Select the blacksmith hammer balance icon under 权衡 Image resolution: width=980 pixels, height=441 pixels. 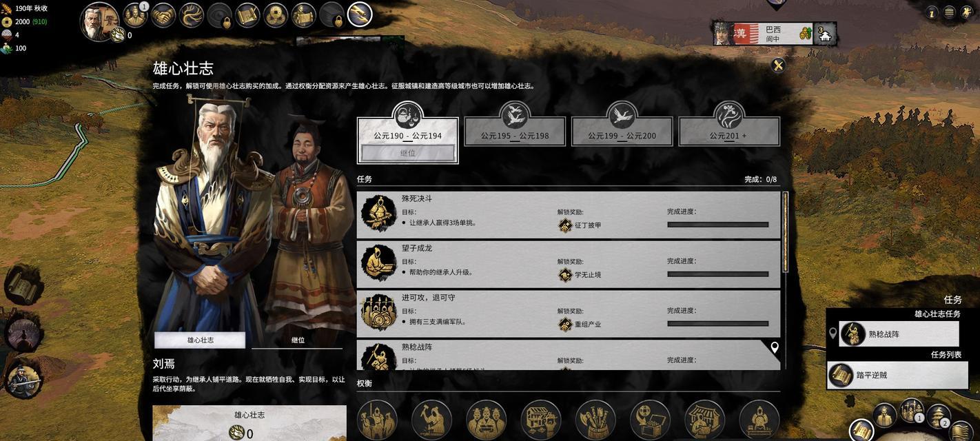[x=431, y=420]
